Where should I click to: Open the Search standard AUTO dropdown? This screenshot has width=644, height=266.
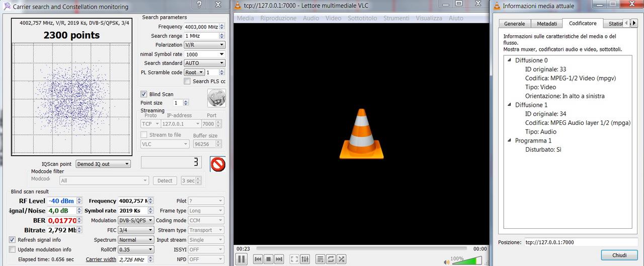point(204,63)
